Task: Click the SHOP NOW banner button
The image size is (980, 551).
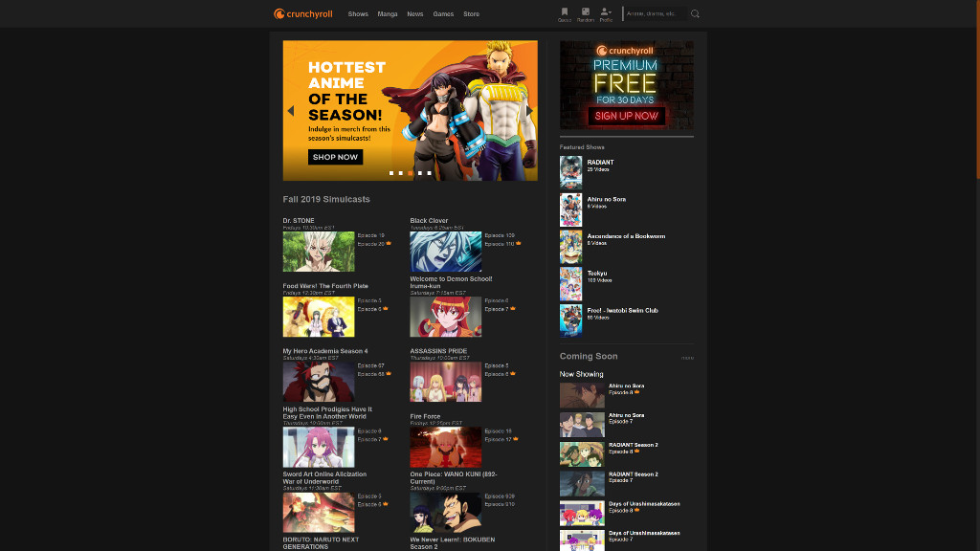Action: [x=335, y=157]
